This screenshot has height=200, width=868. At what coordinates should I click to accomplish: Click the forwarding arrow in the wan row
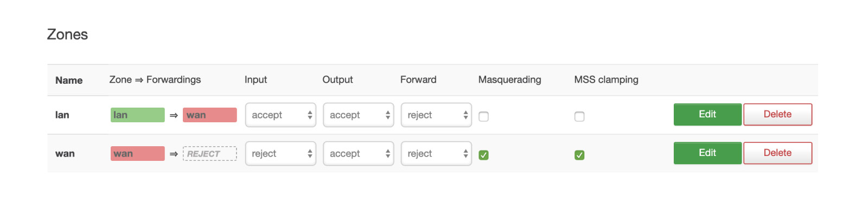pyautogui.click(x=174, y=154)
